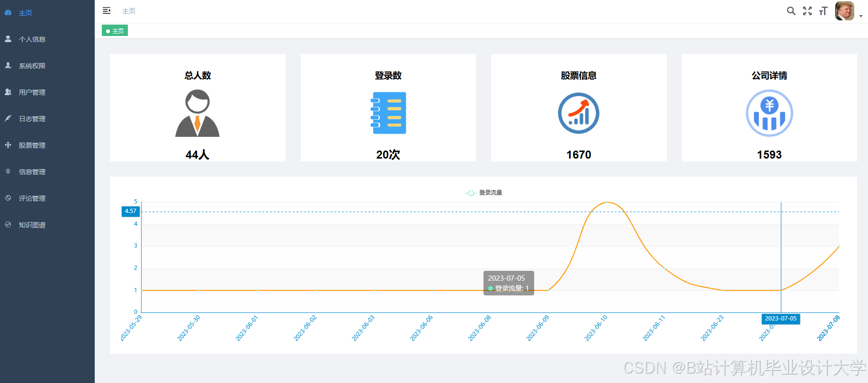The image size is (868, 383).
Task: Click the 44人 value
Action: [x=197, y=155]
